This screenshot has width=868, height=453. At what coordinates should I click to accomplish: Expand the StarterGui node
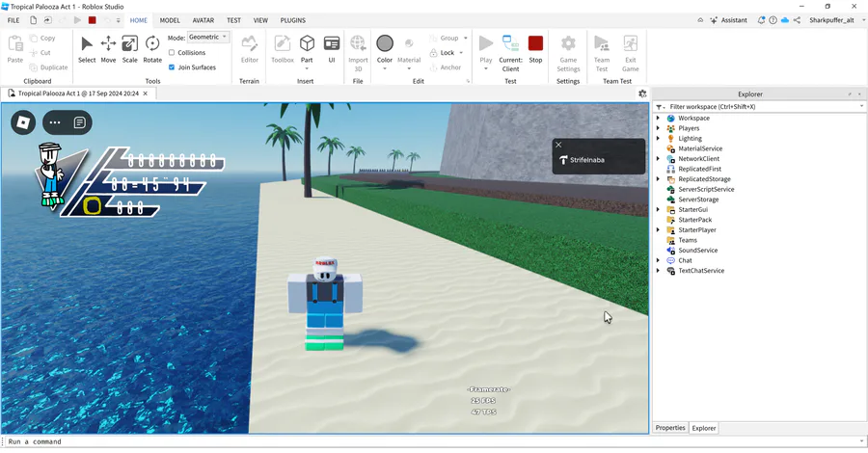[658, 209]
